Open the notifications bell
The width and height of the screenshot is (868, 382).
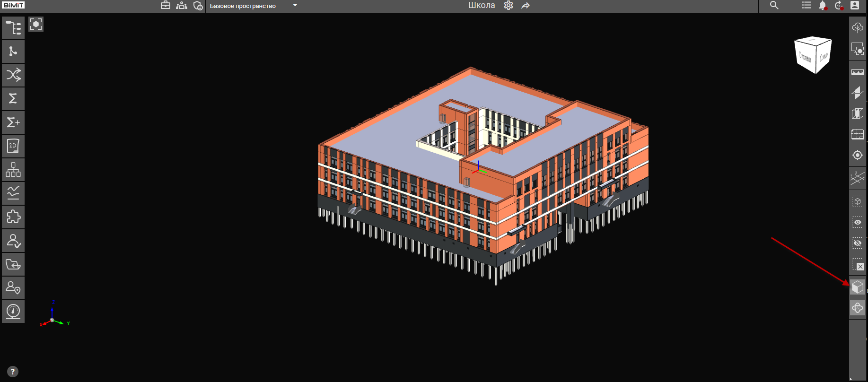(x=823, y=6)
